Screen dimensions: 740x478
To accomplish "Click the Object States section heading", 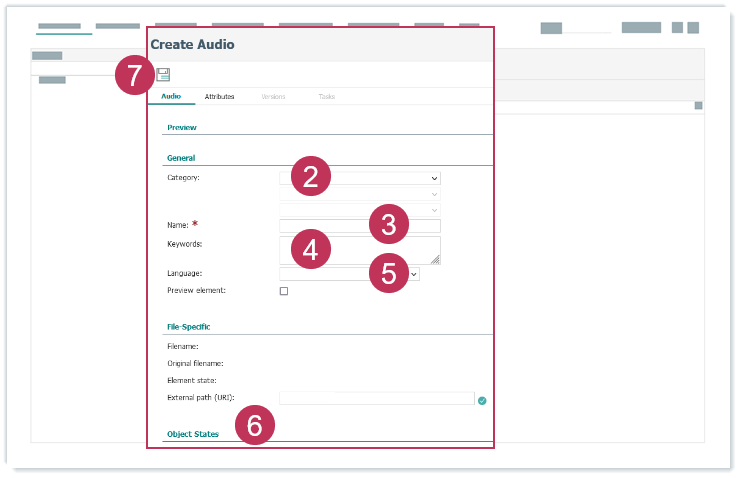I will tap(193, 435).
